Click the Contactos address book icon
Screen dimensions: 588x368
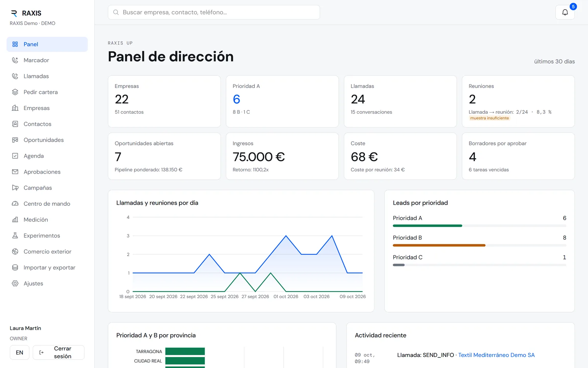(15, 124)
